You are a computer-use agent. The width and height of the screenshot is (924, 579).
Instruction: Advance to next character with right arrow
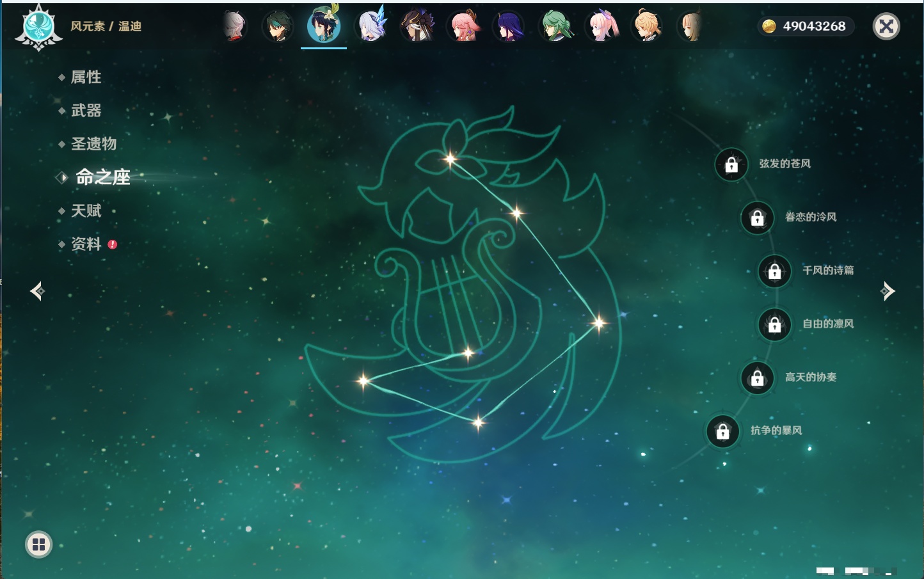888,291
